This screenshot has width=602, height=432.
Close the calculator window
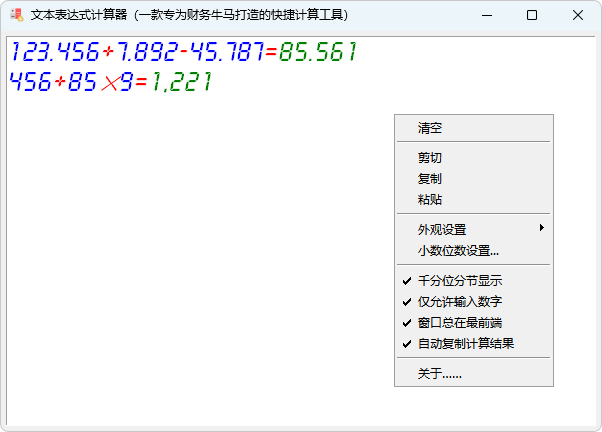point(577,15)
